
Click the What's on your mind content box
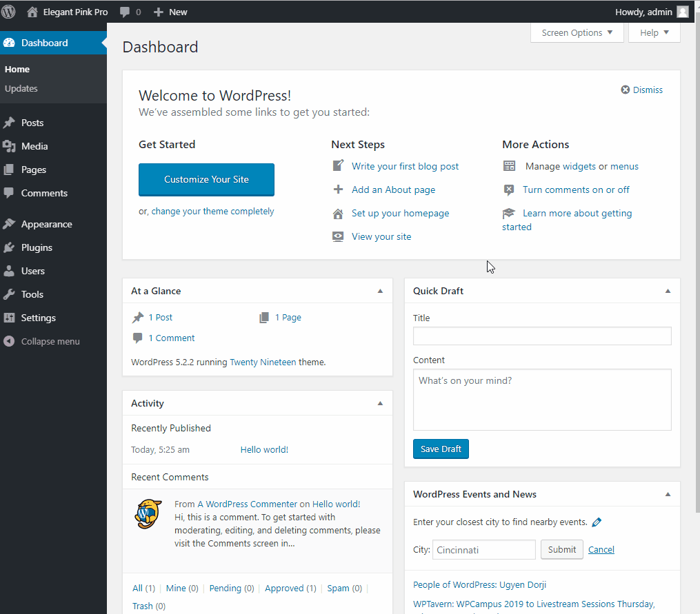pos(542,400)
